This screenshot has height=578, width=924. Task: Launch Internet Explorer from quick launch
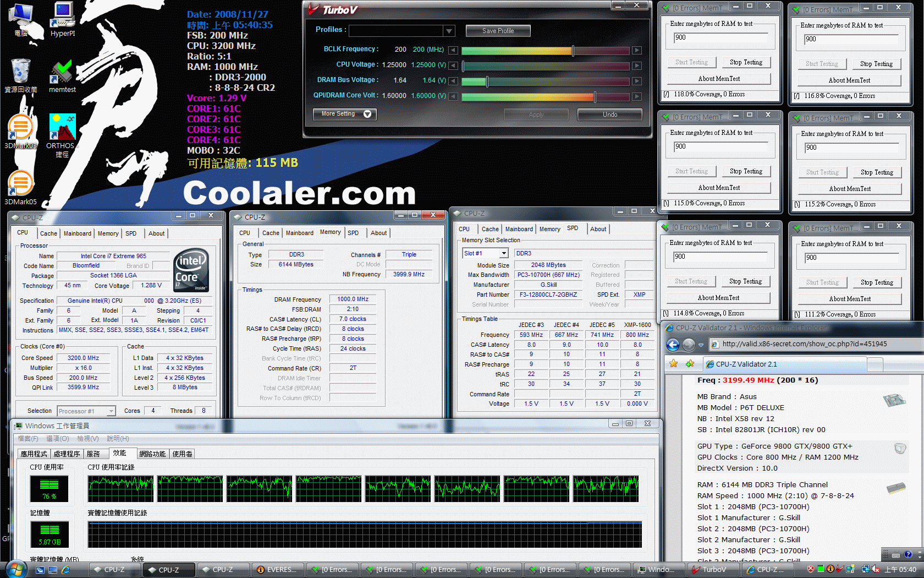point(66,570)
